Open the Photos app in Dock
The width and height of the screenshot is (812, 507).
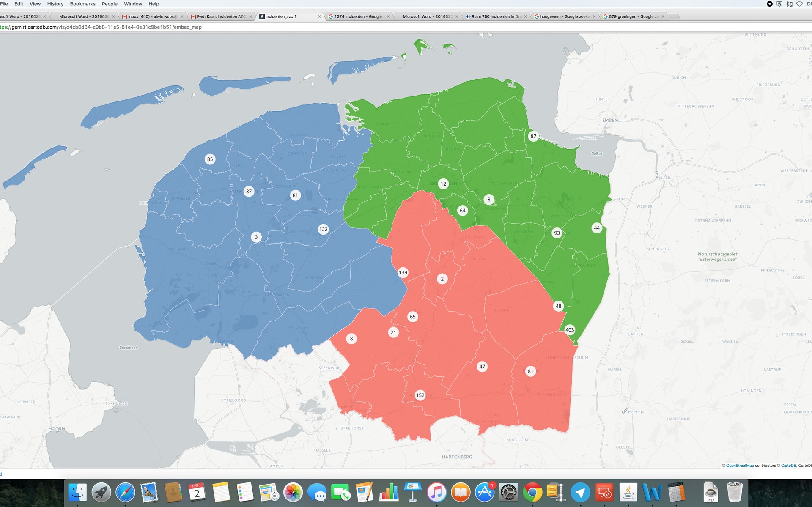point(293,492)
